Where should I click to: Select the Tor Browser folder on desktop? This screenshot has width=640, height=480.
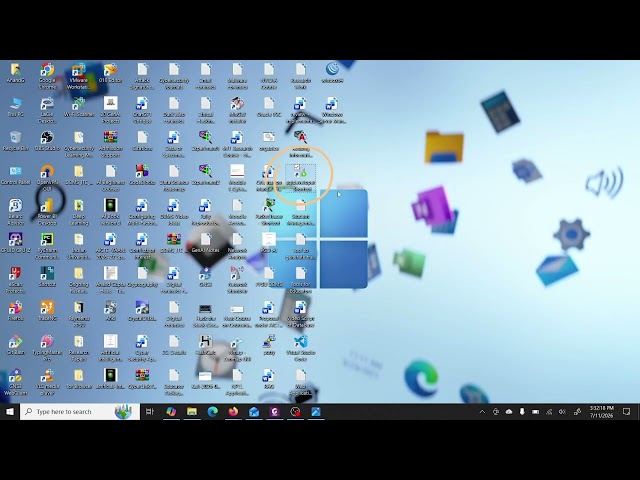click(79, 378)
